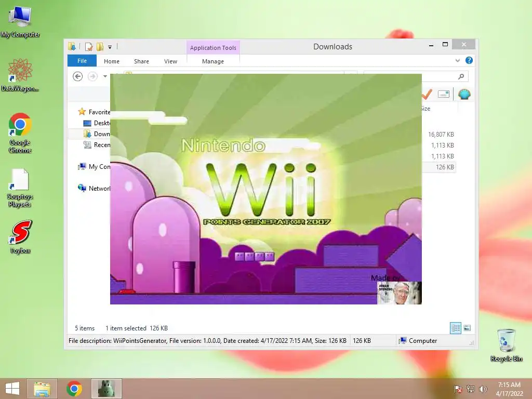Image resolution: width=532 pixels, height=399 pixels.
Task: Click the search magnifier in Downloads window
Action: pos(461,77)
